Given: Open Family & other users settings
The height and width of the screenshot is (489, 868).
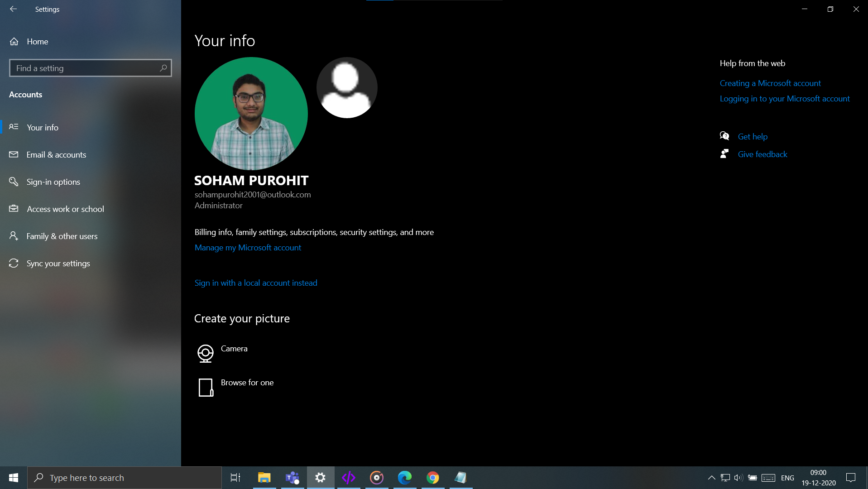Looking at the screenshot, I should (x=62, y=236).
